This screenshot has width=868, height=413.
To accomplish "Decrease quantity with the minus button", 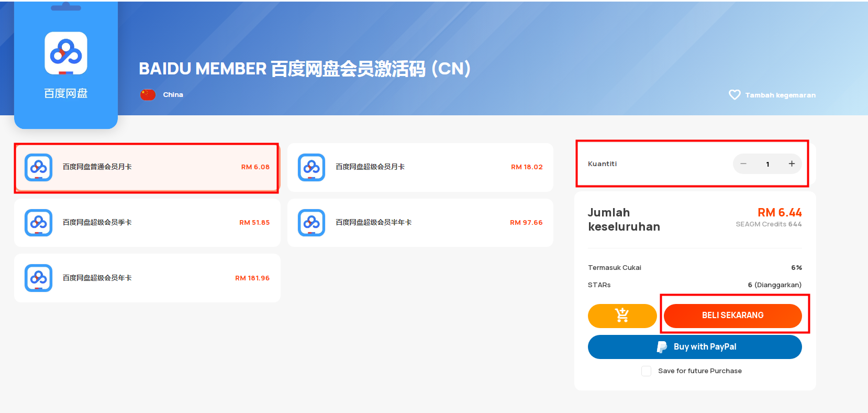I will [x=743, y=164].
